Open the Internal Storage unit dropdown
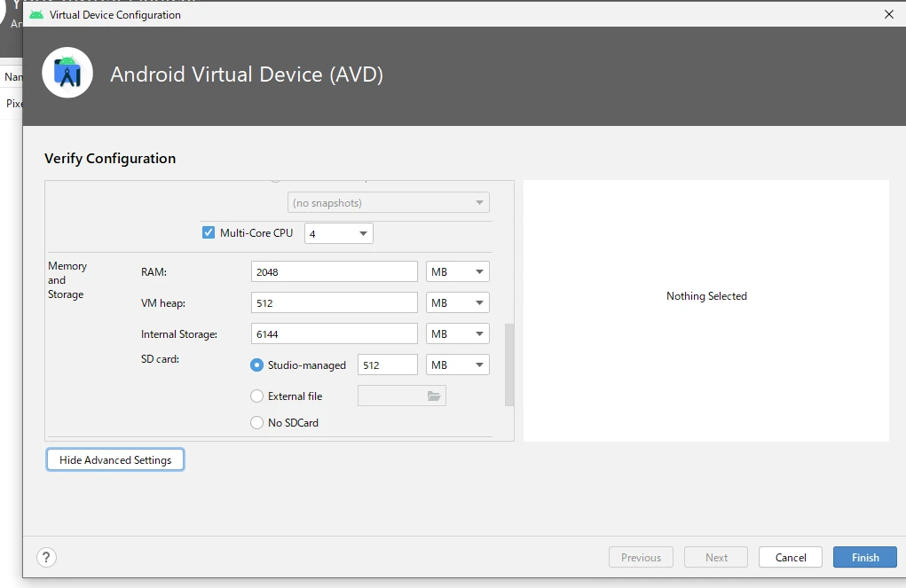The image size is (906, 588). (x=458, y=334)
